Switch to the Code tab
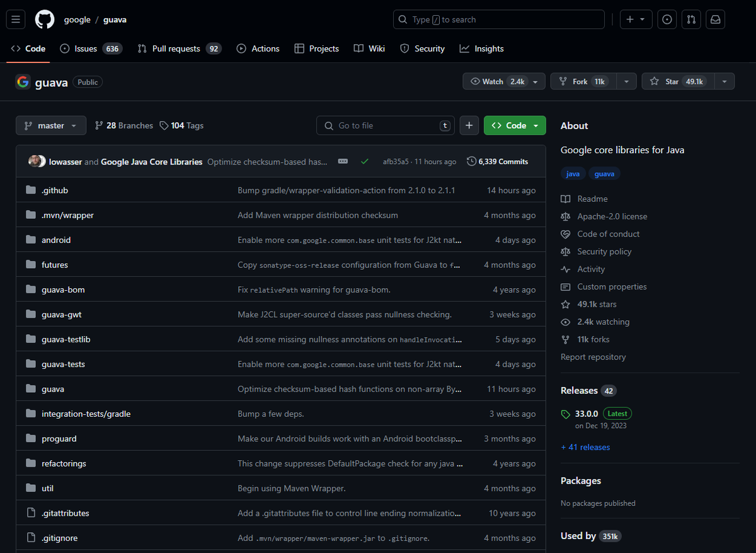 [x=28, y=49]
